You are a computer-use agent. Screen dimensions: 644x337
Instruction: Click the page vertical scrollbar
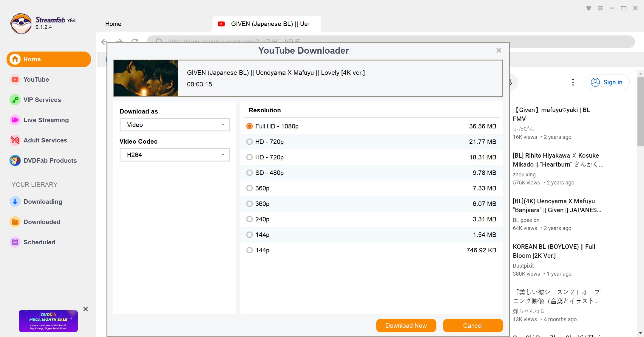click(640, 112)
